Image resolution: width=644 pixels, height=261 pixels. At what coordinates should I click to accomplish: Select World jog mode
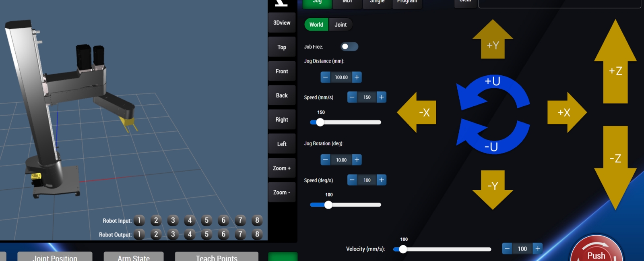[x=316, y=25]
